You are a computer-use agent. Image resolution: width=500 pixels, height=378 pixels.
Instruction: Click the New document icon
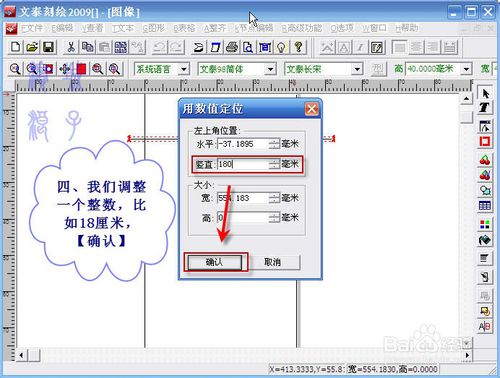(x=15, y=47)
